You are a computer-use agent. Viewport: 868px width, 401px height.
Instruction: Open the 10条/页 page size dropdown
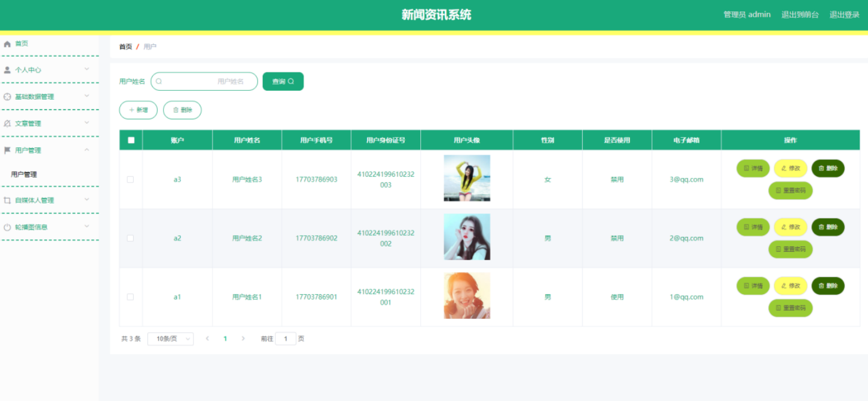click(x=170, y=339)
